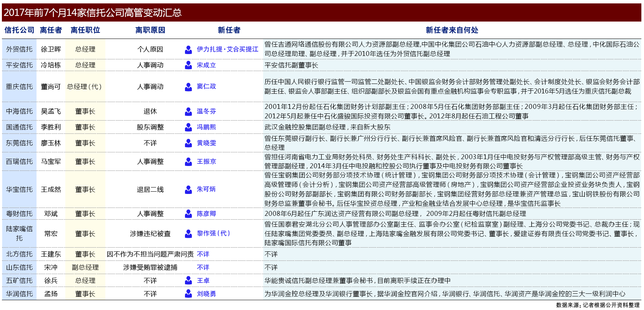Screen dimensions: 644x310
Task: Click person icon beside 宋成立
Action: (188, 65)
